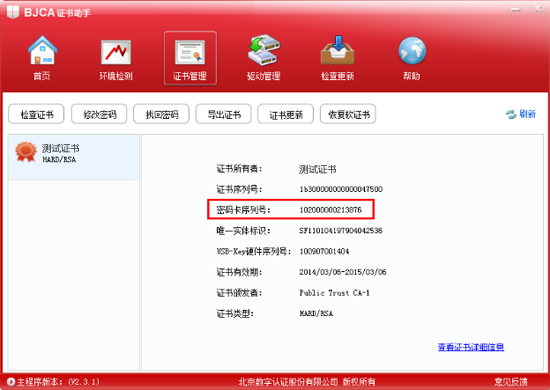Open 驱动管理 driver management icon

(x=264, y=49)
